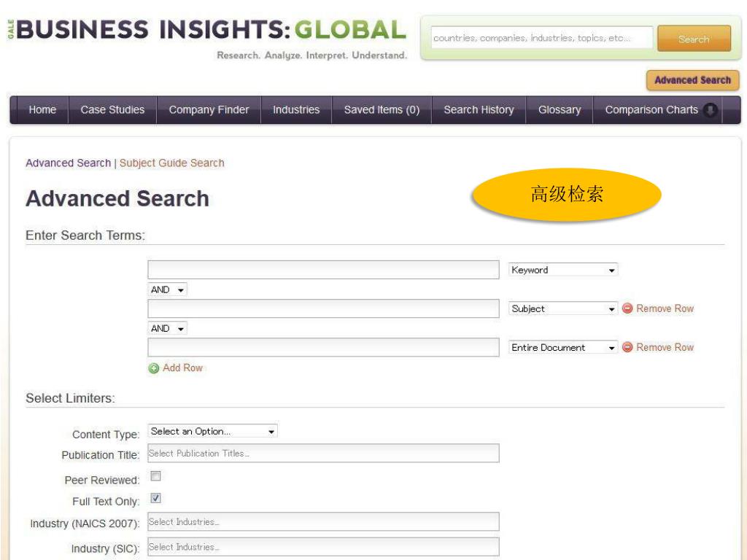Screen dimensions: 747x560
Task: Click the Full Text Only: label
Action: click(106, 502)
